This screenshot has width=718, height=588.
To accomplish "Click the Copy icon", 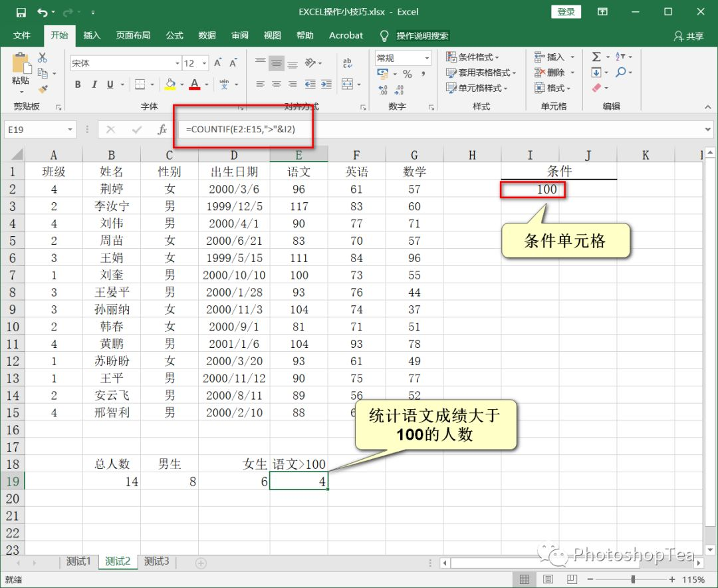I will [43, 73].
